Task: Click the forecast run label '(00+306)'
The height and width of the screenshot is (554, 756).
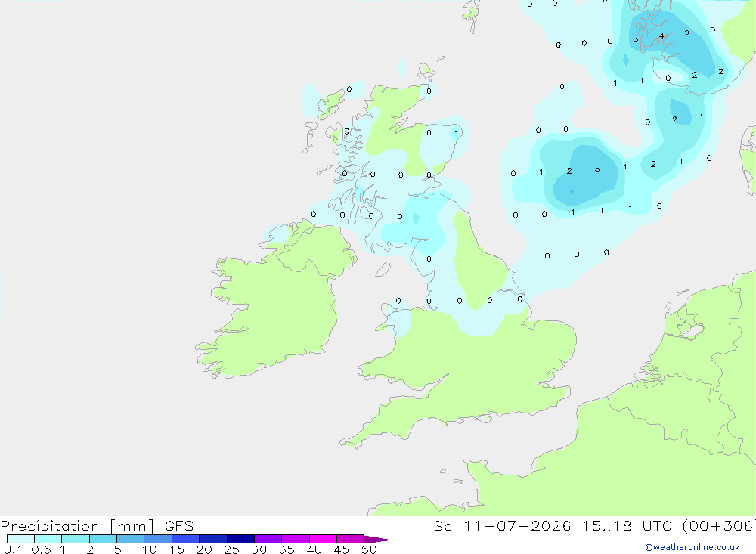Action: click(719, 526)
